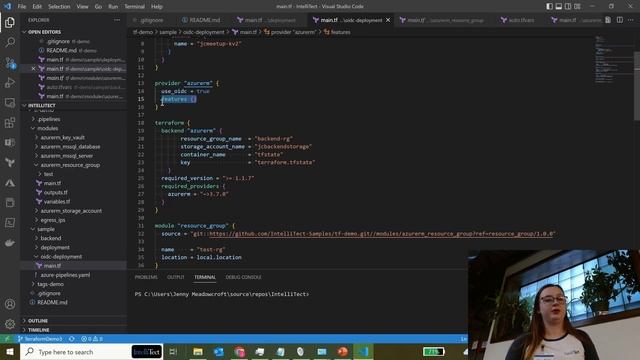Click the Visual Studio Code taskbar icon

(363, 351)
